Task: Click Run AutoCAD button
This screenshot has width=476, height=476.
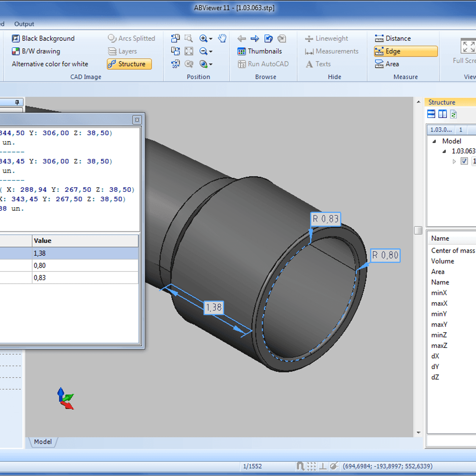Action: [x=263, y=64]
